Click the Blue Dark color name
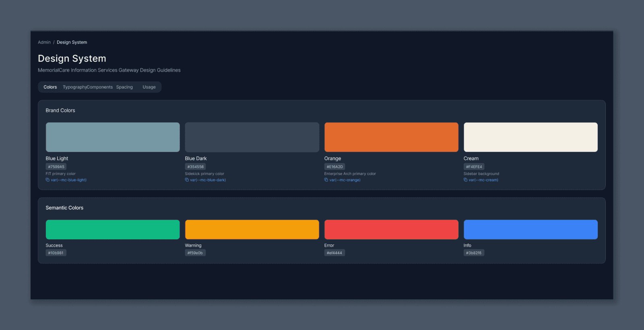 (x=196, y=158)
